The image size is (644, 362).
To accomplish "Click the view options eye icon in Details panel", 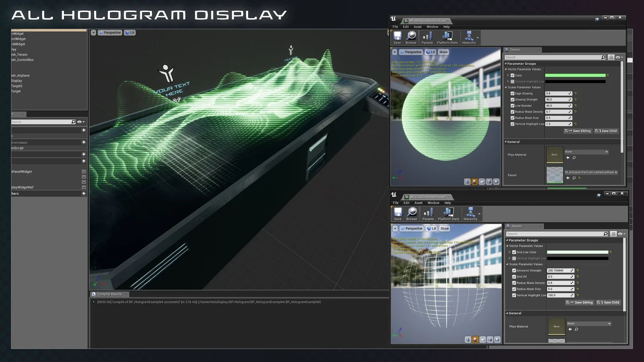I will [x=618, y=57].
